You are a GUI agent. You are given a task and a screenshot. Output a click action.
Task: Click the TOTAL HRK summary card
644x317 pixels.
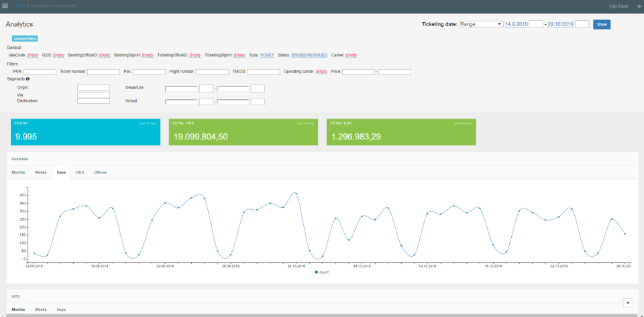point(244,132)
